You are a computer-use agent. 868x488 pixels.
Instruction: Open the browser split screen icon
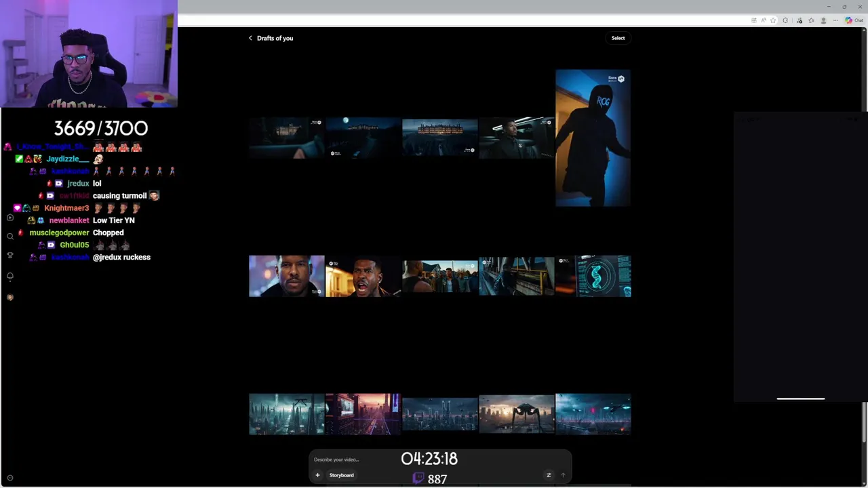[x=753, y=20]
